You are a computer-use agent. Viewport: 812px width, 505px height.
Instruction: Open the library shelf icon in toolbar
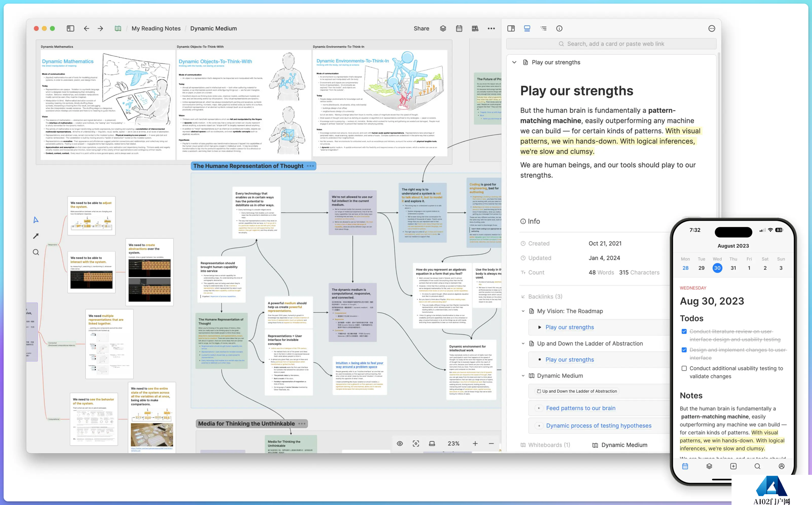coord(475,29)
